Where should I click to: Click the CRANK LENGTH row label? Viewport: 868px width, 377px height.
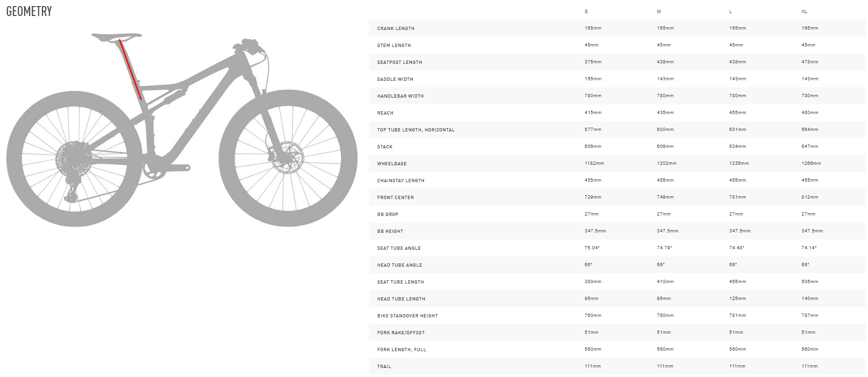[396, 29]
